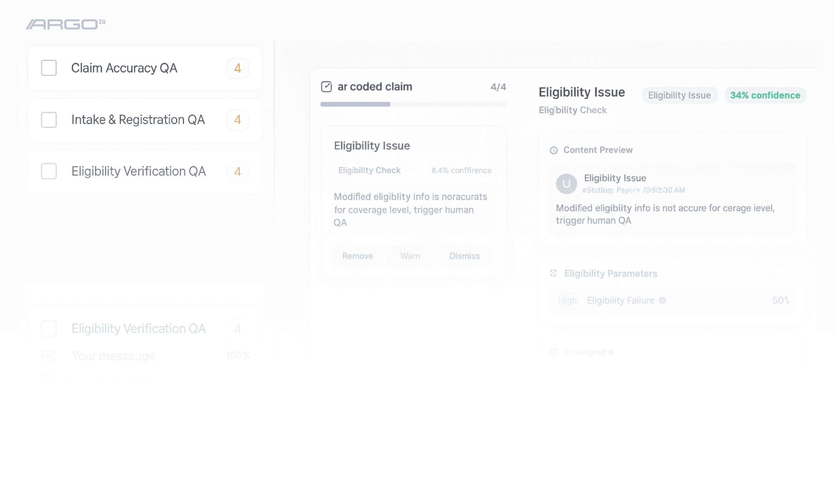Image resolution: width=835 pixels, height=504 pixels.
Task: Enable the Eligibility Verification QA checkbox
Action: (x=49, y=172)
